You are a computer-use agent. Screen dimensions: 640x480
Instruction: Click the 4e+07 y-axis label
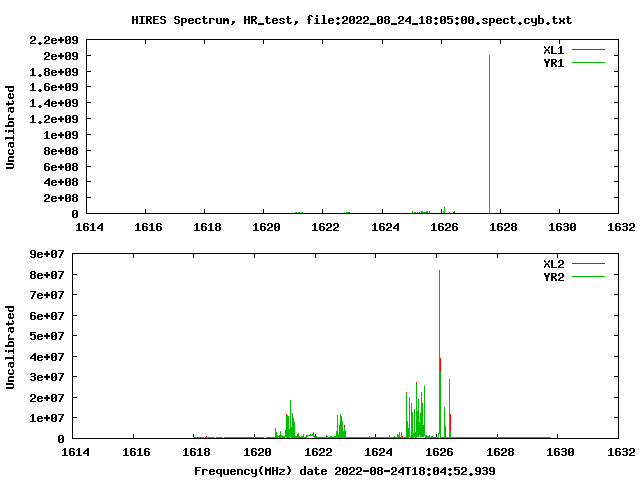click(x=47, y=357)
